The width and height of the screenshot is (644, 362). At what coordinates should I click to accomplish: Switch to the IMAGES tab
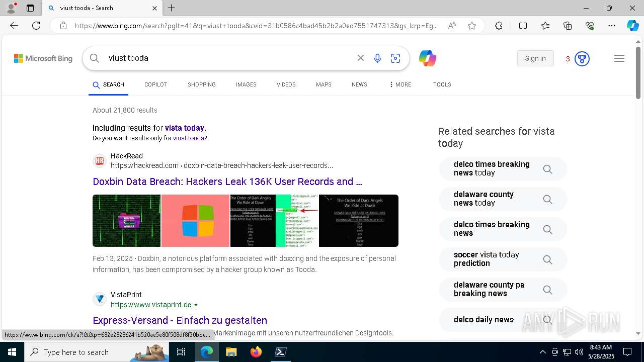(246, 84)
